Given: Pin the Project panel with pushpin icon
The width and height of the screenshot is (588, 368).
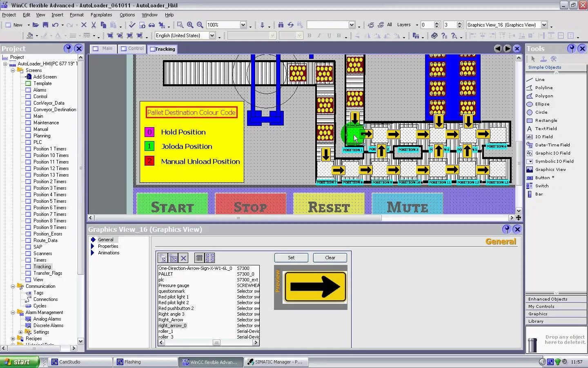Looking at the screenshot, I should (68, 48).
